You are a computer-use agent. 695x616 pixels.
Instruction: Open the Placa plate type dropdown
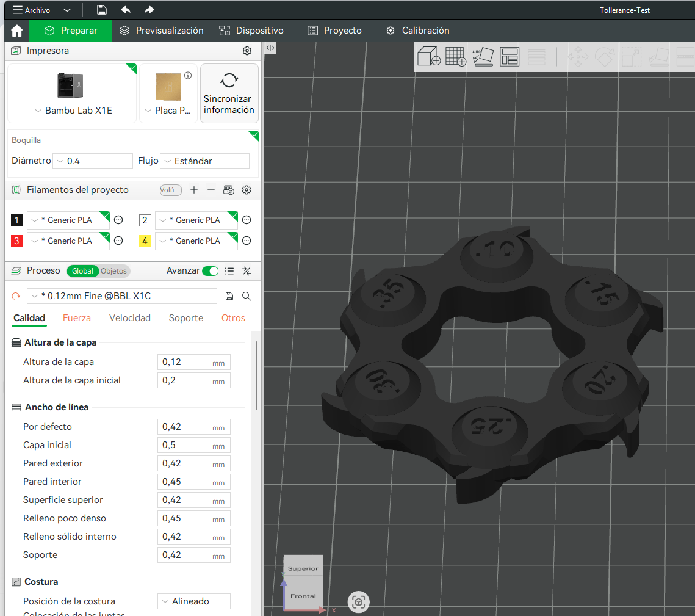pyautogui.click(x=168, y=111)
